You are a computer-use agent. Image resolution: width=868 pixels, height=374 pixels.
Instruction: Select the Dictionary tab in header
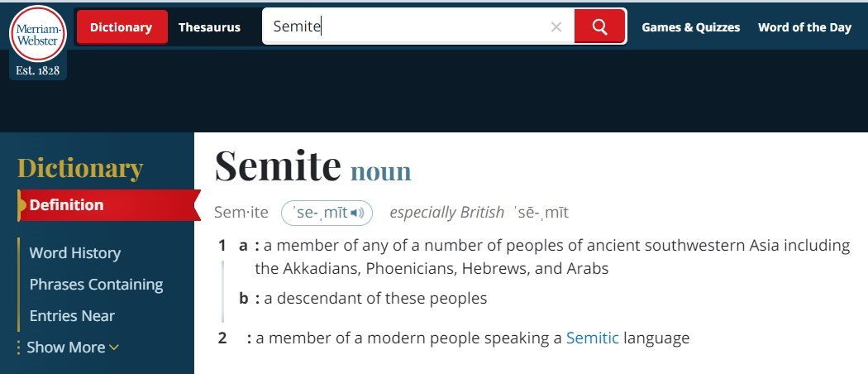point(122,27)
